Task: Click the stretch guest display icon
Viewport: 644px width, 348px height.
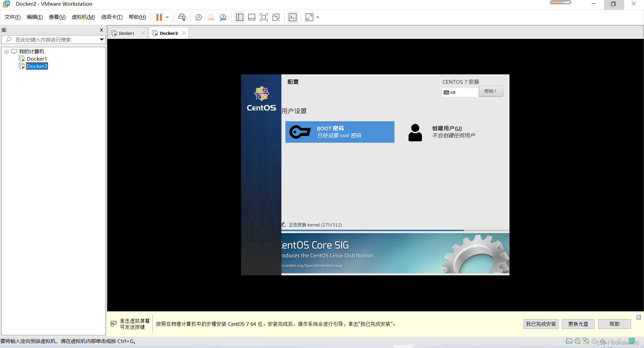Action: 309,17
